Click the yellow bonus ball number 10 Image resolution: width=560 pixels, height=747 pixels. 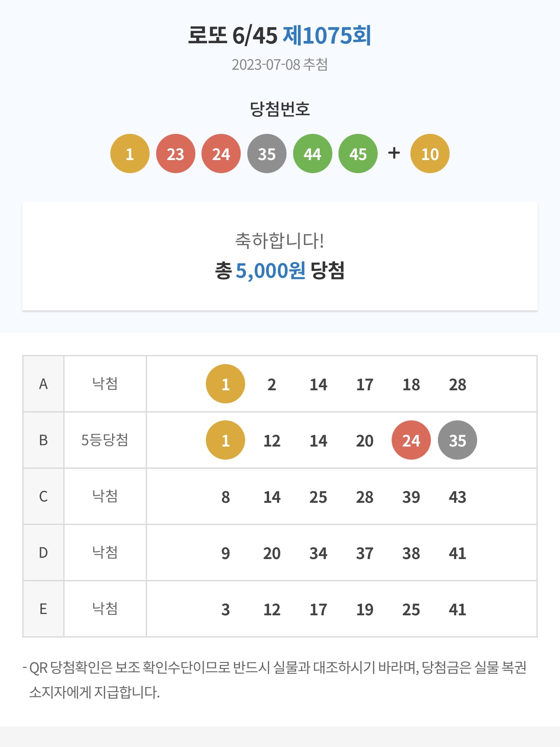click(430, 153)
